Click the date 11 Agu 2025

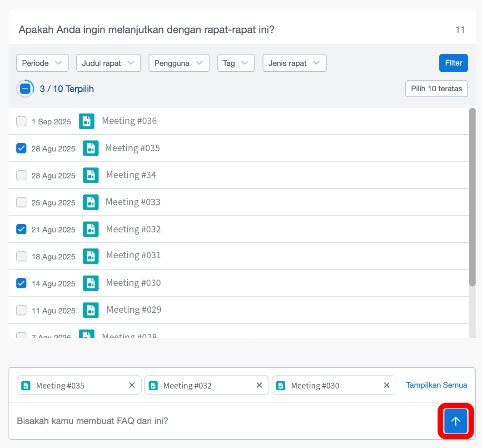click(x=54, y=311)
